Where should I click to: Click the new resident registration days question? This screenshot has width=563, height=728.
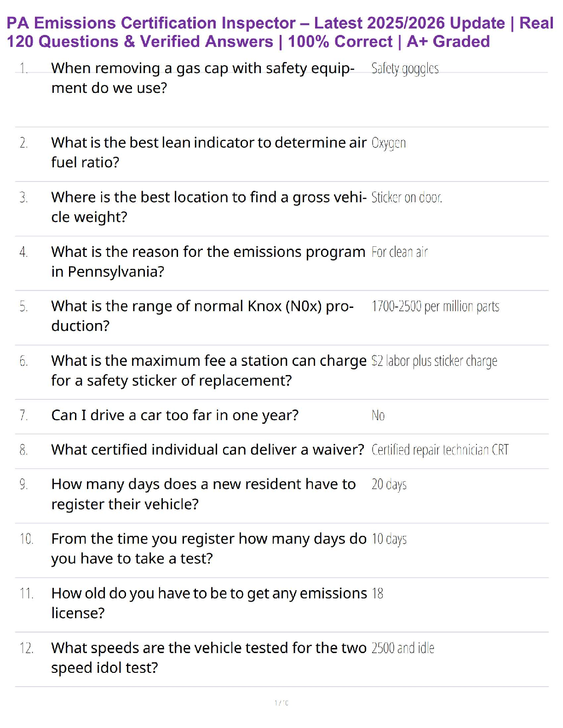tap(203, 494)
